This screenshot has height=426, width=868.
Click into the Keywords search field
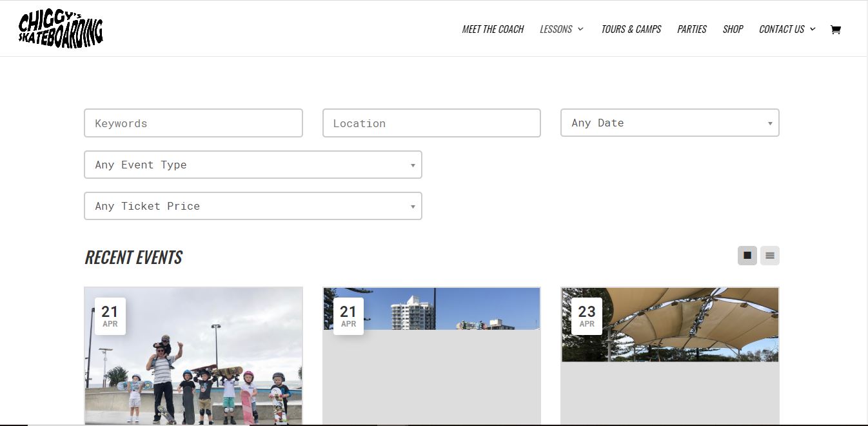pos(193,123)
